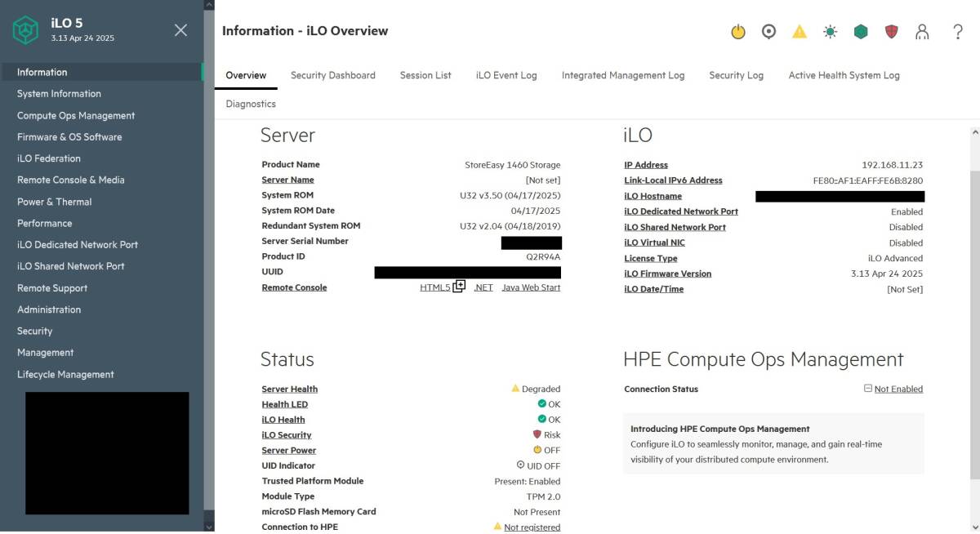Open HTML5 remote console in new window icon
The height and width of the screenshot is (534, 980).
point(459,287)
